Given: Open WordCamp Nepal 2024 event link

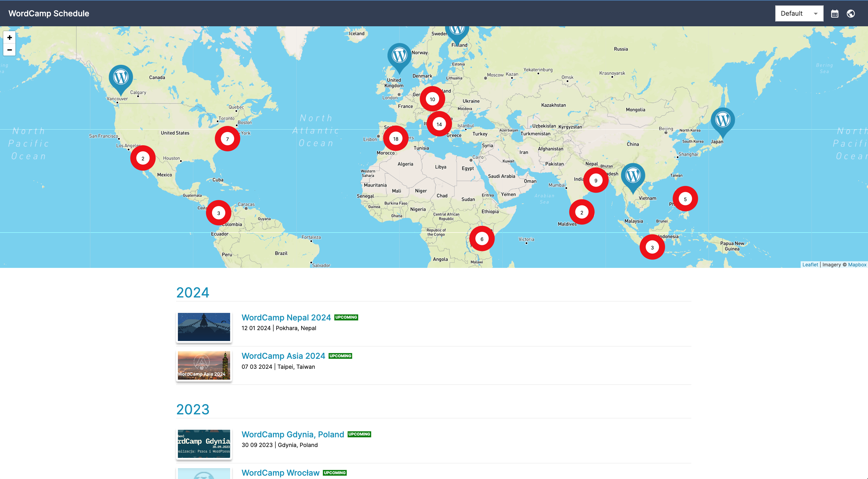Looking at the screenshot, I should click(x=286, y=318).
